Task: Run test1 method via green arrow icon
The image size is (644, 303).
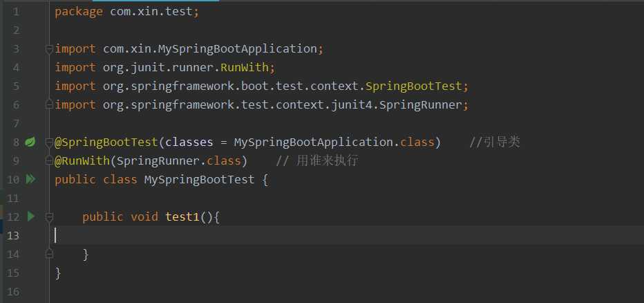Action: 31,217
